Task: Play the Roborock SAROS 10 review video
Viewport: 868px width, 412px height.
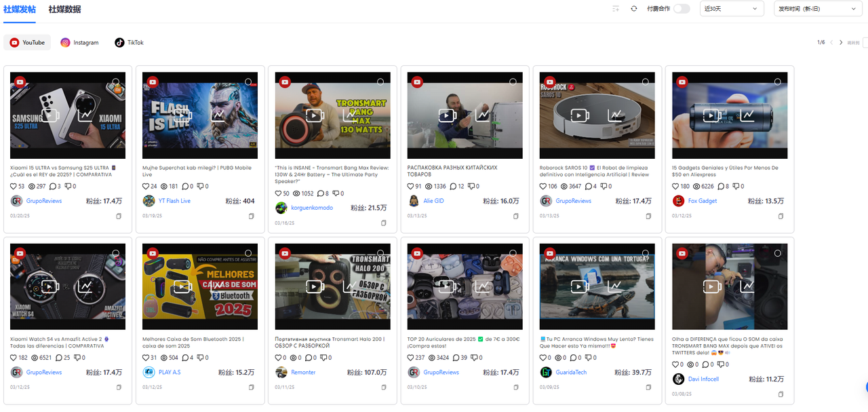Action: 579,115
